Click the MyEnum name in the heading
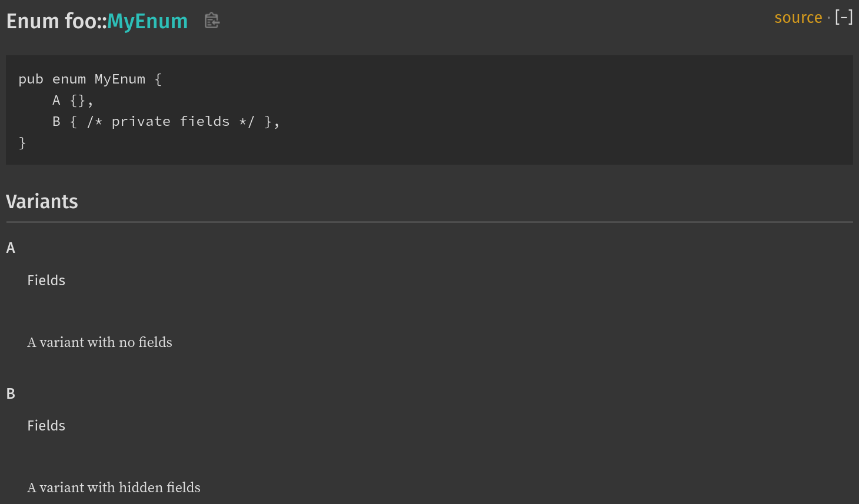Screen dimensions: 859x504 coord(147,22)
